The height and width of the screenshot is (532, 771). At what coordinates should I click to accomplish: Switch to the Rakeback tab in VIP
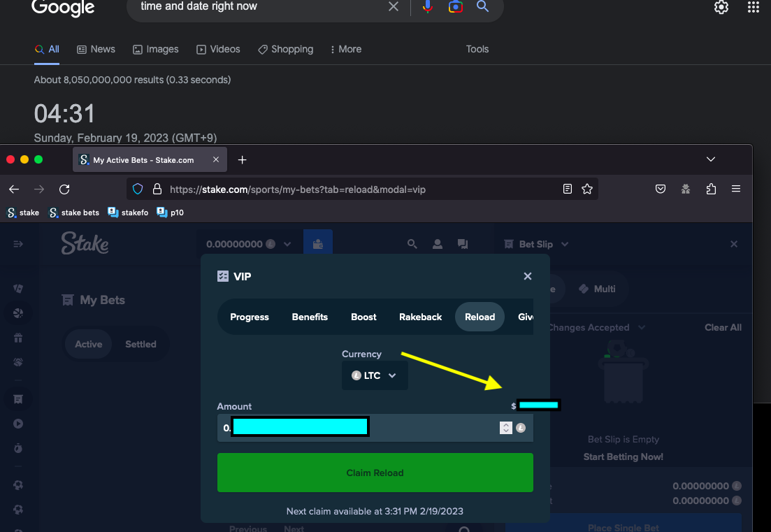click(420, 317)
